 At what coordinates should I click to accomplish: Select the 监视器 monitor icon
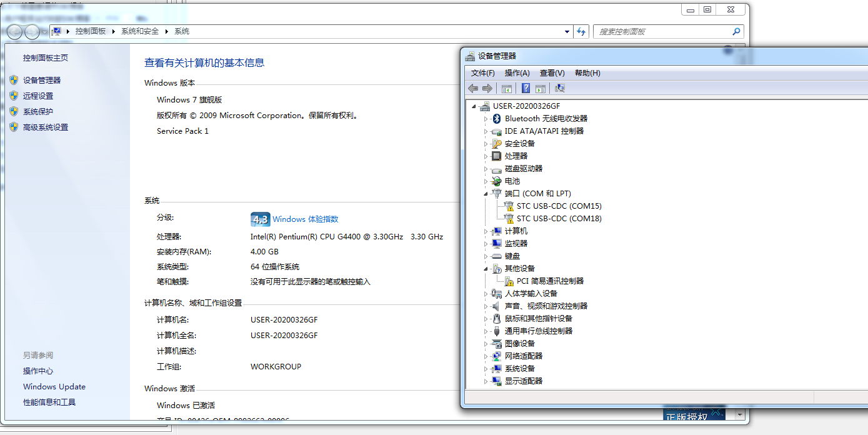pyautogui.click(x=496, y=244)
